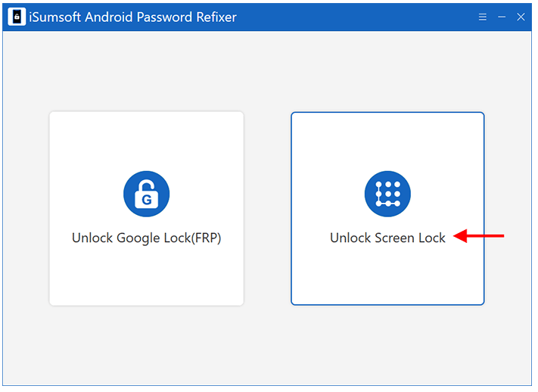The image size is (538, 392).
Task: Select the Unlock Screen Lock text label
Action: [387, 238]
